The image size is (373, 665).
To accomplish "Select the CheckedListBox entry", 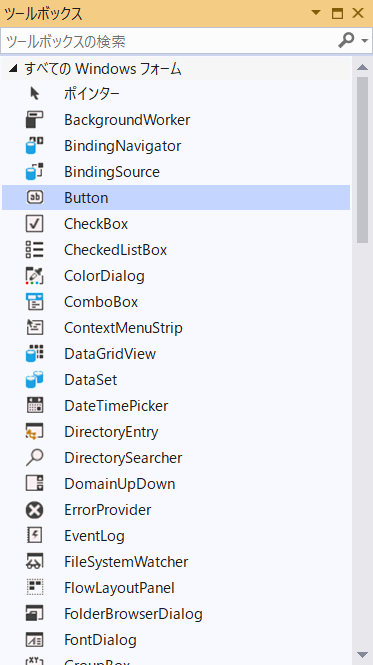I will coord(176,250).
